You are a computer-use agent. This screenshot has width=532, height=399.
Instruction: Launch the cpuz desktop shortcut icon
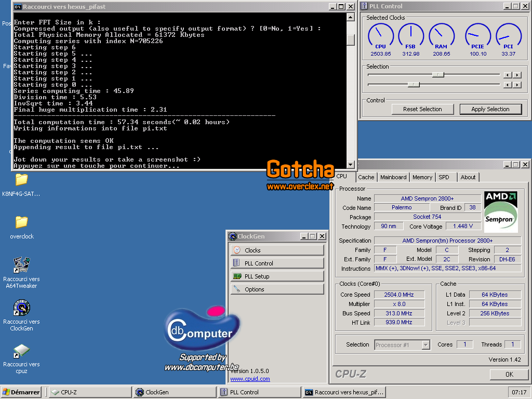21,351
